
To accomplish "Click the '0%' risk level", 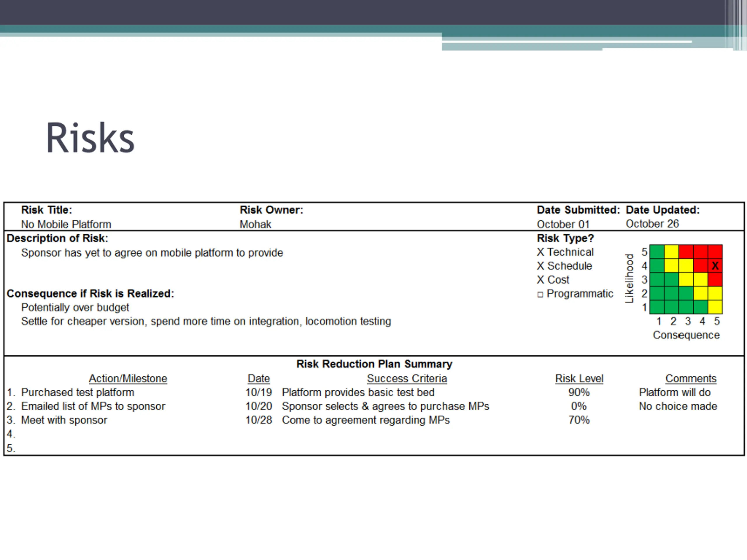I will point(579,406).
